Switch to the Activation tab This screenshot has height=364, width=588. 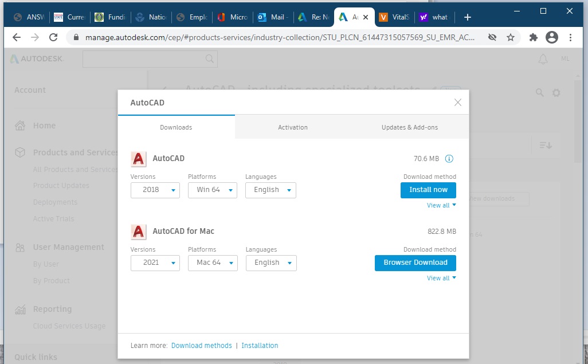pos(293,127)
